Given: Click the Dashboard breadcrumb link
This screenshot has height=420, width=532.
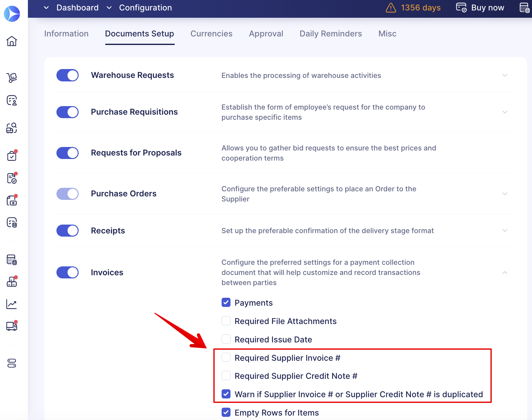Looking at the screenshot, I should tap(77, 8).
